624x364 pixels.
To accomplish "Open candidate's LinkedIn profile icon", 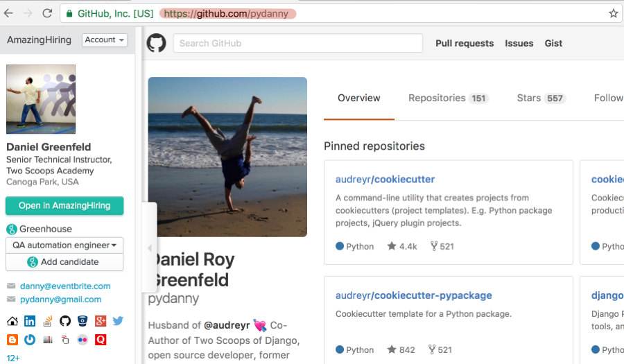I will 30,321.
